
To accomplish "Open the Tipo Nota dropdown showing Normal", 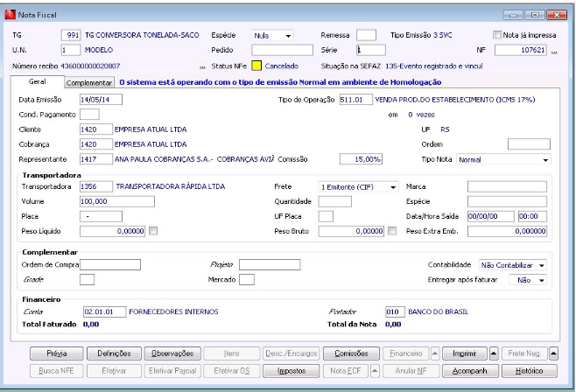I will click(x=503, y=159).
